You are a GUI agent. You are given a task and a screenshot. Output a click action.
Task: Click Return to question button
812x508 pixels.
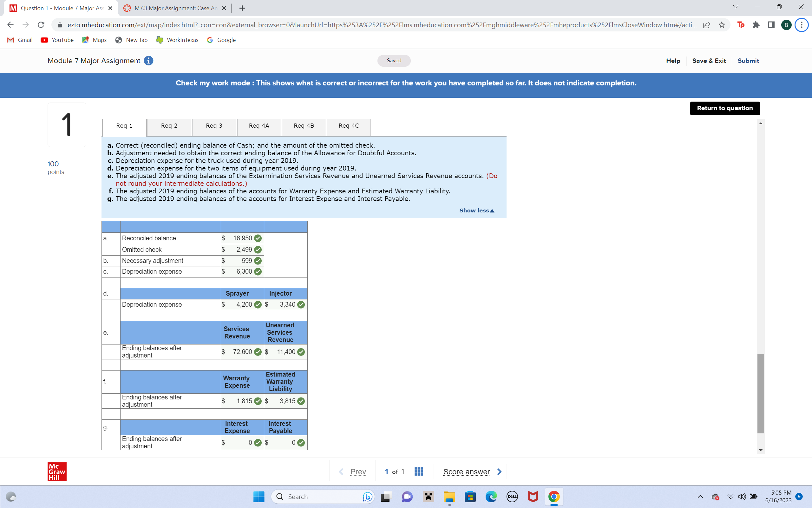[x=725, y=108]
